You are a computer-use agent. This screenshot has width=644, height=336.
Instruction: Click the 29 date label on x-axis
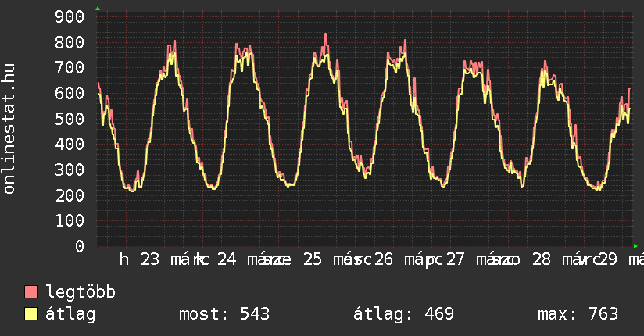pos(610,259)
